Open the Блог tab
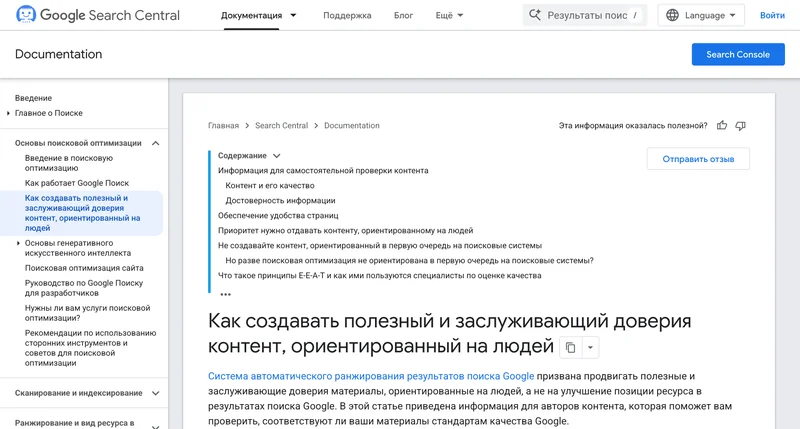Screen dimensions: 800x429 (x=403, y=15)
